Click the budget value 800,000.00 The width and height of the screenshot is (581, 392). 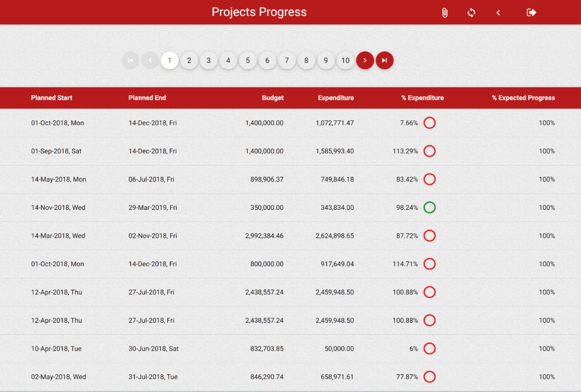tap(267, 264)
